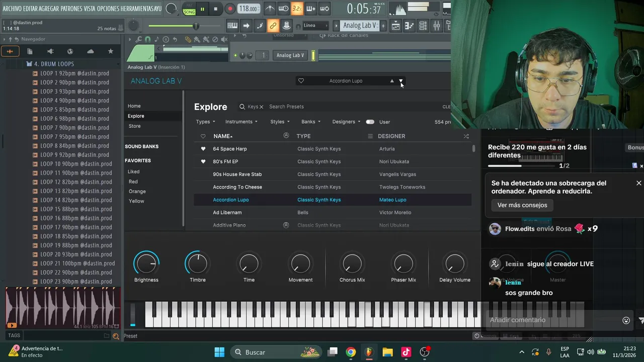644x362 pixels.
Task: Click the shuffle presets icon
Action: pyautogui.click(x=466, y=136)
